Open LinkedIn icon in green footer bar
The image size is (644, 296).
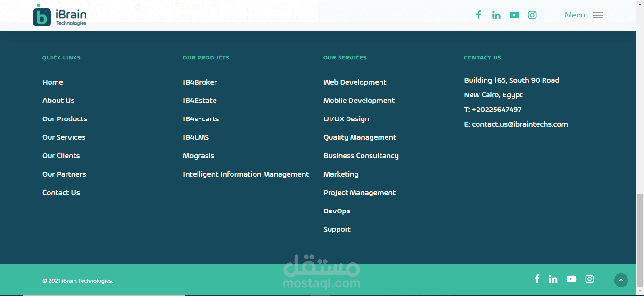tap(553, 279)
